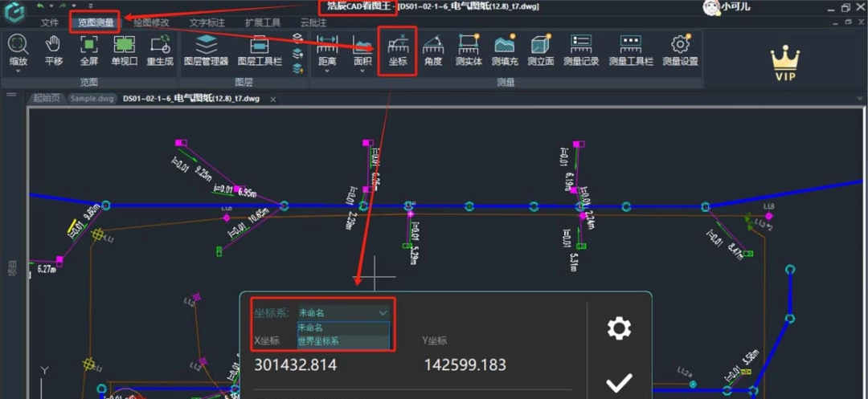
Task: Expand the 距离 dropdown arrow
Action: 327,71
